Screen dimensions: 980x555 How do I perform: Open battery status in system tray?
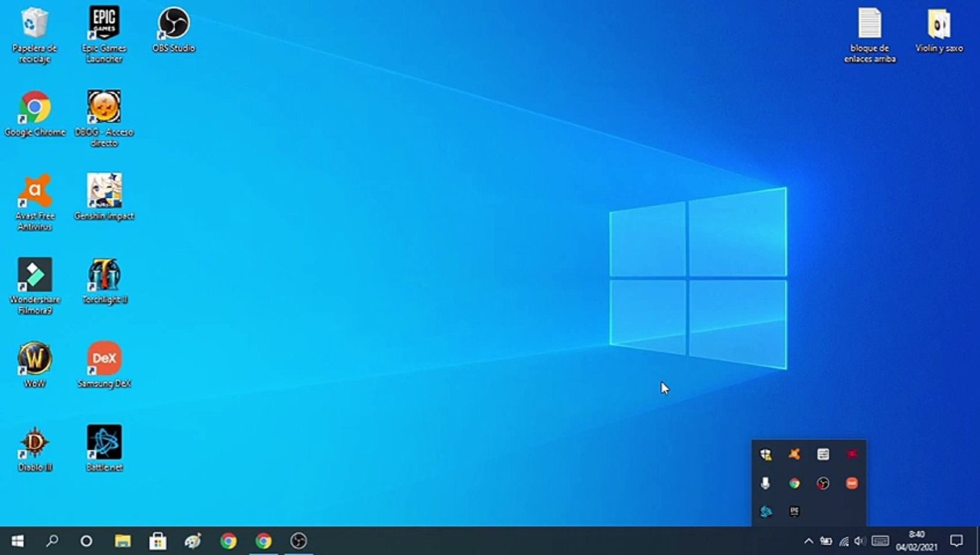826,541
